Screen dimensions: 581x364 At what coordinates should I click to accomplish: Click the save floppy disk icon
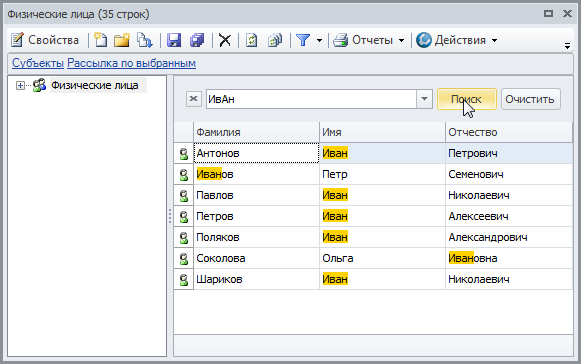coord(174,40)
